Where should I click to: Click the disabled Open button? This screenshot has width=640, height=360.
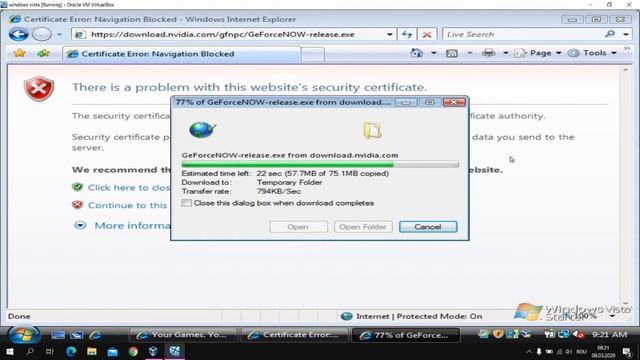(x=298, y=227)
